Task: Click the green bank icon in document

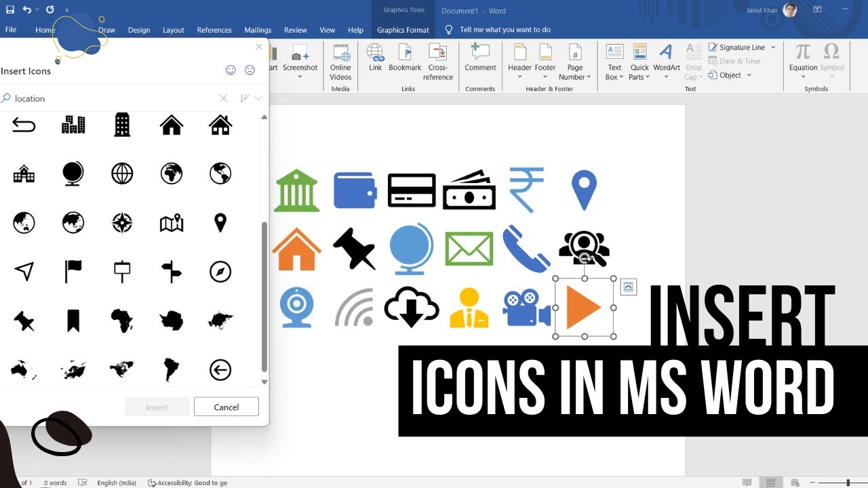Action: (297, 190)
